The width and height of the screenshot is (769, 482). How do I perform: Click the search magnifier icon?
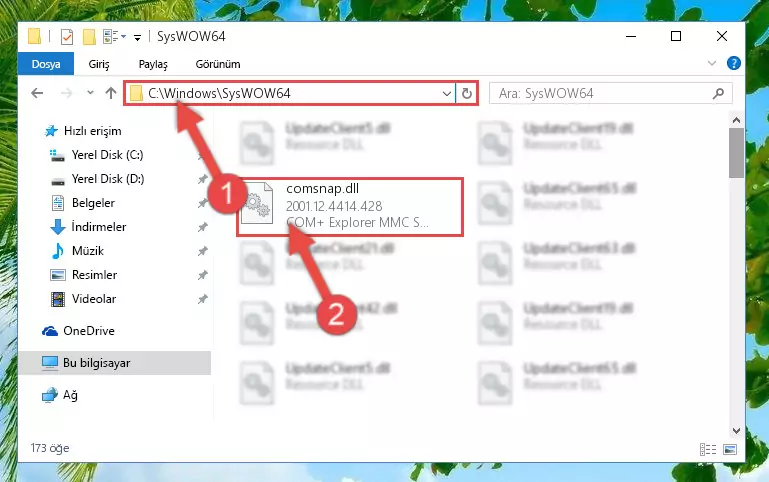coord(718,93)
